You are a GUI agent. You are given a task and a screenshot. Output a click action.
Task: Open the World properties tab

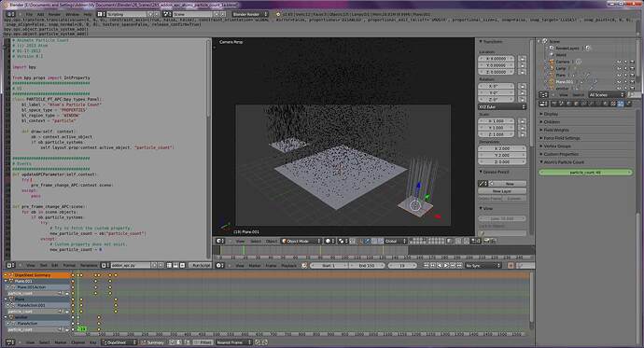(568, 104)
